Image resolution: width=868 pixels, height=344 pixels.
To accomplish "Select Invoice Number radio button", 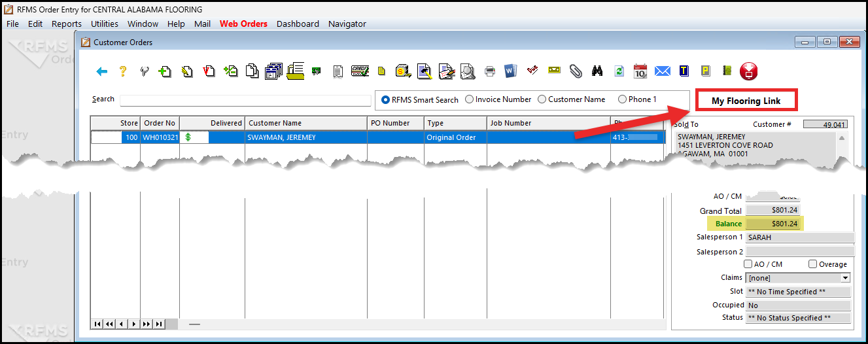I will click(x=470, y=99).
